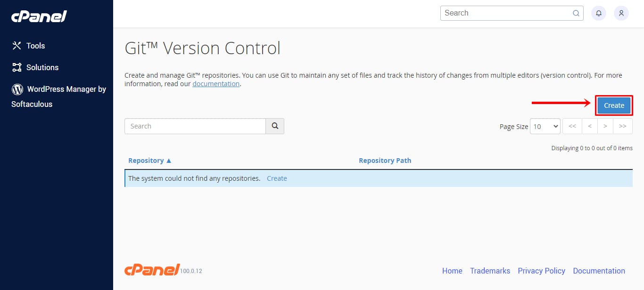Go to previous page of results
Image resolution: width=644 pixels, height=290 pixels.
pos(590,126)
